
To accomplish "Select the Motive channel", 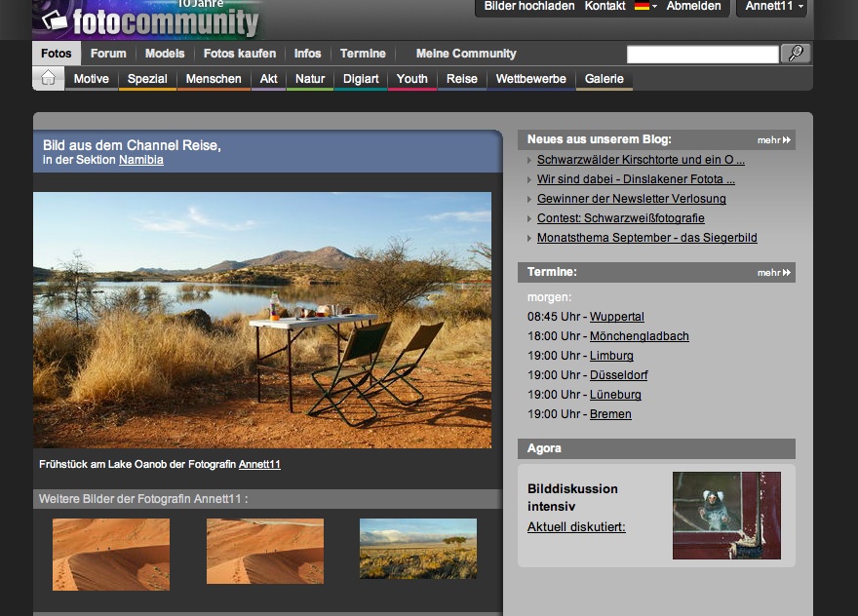I will 92,79.
